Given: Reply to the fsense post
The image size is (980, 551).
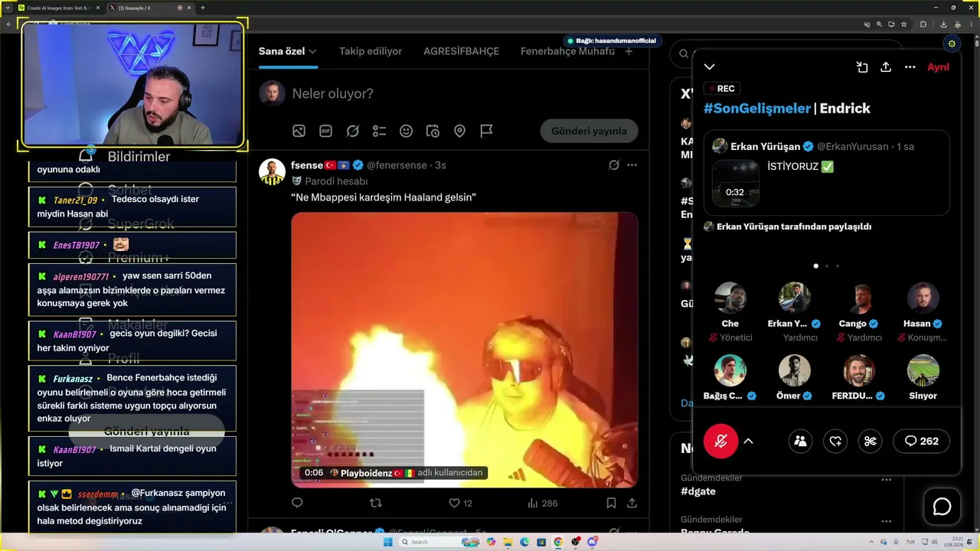Looking at the screenshot, I should (x=297, y=503).
